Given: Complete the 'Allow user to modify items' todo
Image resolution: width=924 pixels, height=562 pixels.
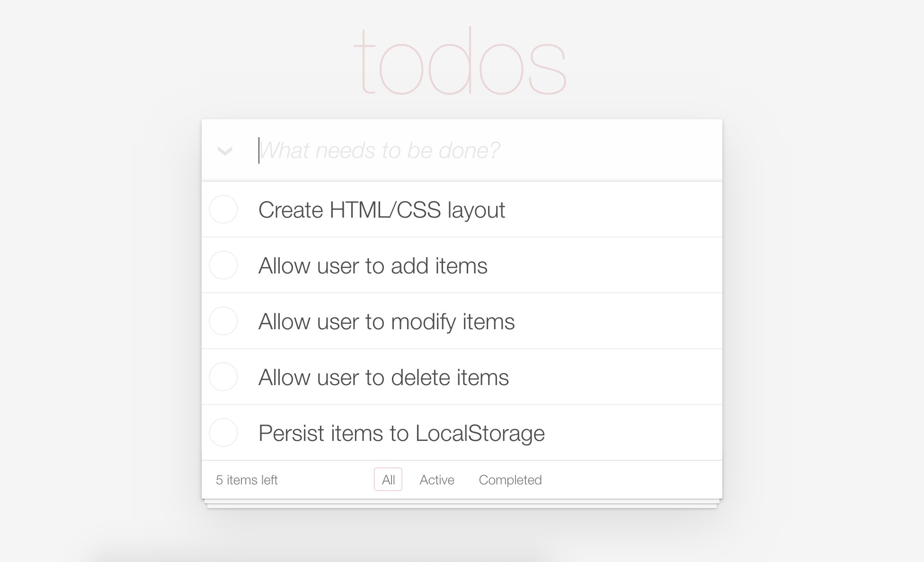Looking at the screenshot, I should [223, 321].
